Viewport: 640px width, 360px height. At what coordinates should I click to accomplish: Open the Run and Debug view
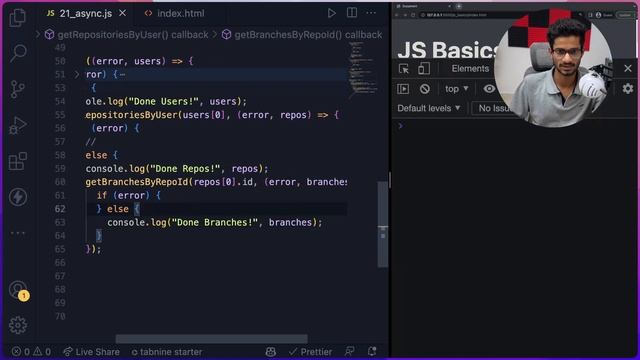coord(18,125)
